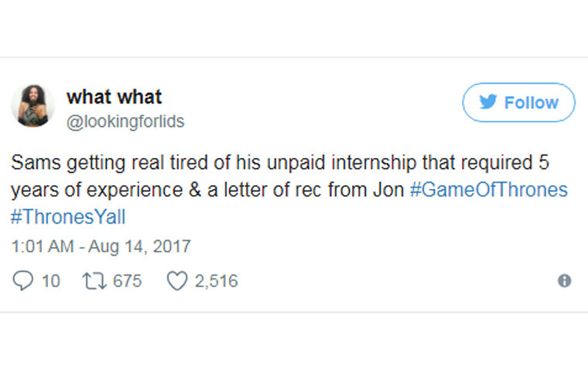Image resolution: width=588 pixels, height=381 pixels.
Task: Open the "what what" display name profile
Action: click(x=114, y=97)
